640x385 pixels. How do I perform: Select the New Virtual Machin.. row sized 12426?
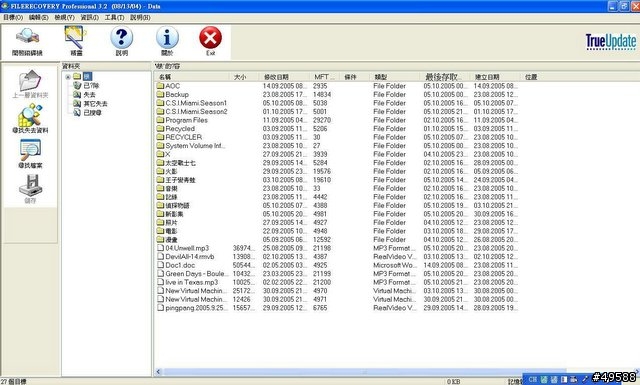(x=337, y=300)
